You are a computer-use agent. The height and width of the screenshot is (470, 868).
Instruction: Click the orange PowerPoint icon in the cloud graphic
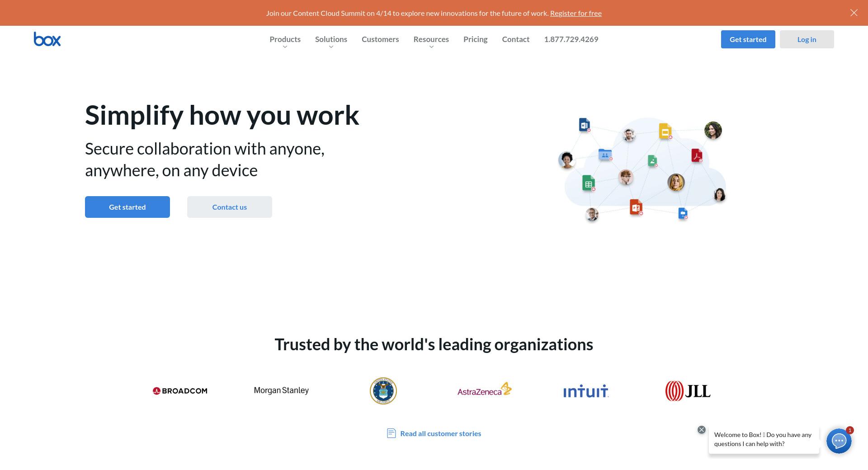[636, 207]
